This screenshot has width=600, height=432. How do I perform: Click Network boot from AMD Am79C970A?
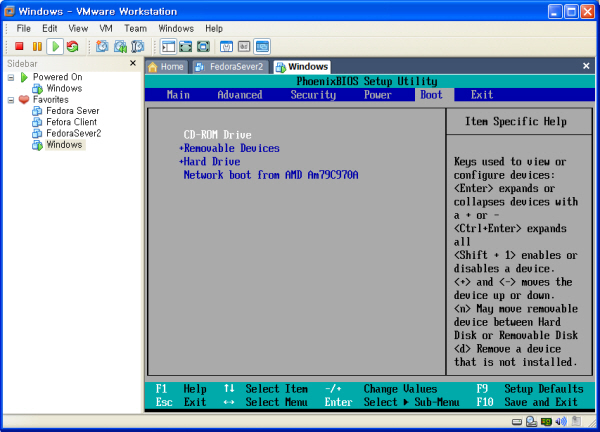tap(271, 175)
